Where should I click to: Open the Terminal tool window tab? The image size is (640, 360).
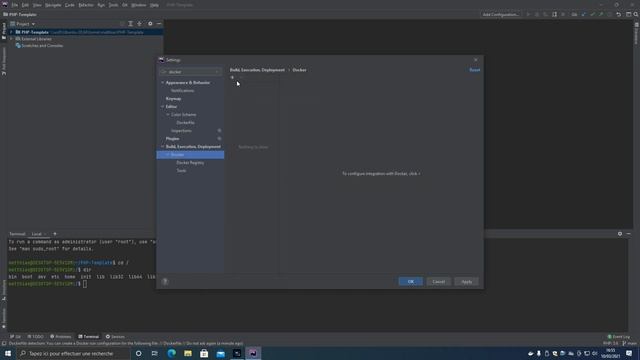89,337
